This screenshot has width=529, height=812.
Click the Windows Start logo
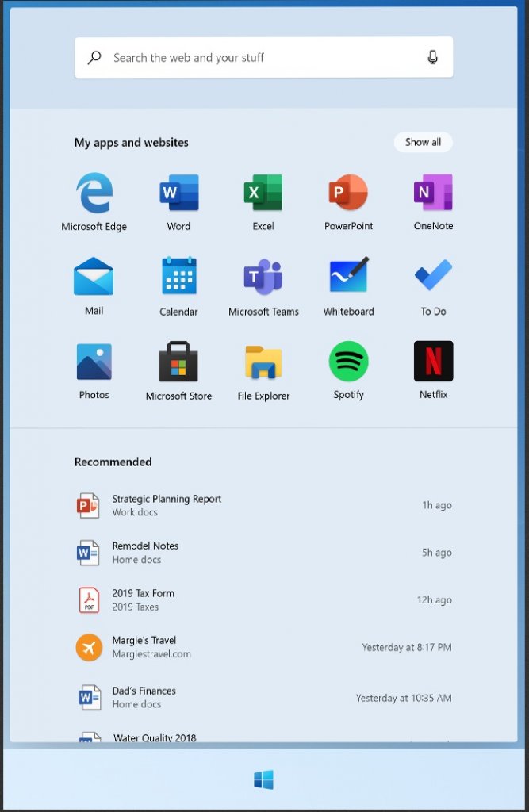pos(264,779)
